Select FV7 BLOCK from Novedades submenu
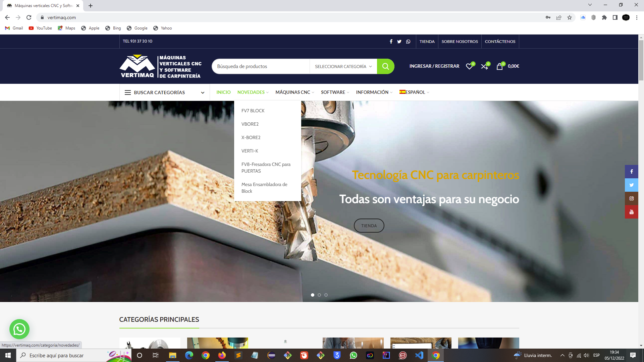This screenshot has width=644, height=362. click(253, 111)
